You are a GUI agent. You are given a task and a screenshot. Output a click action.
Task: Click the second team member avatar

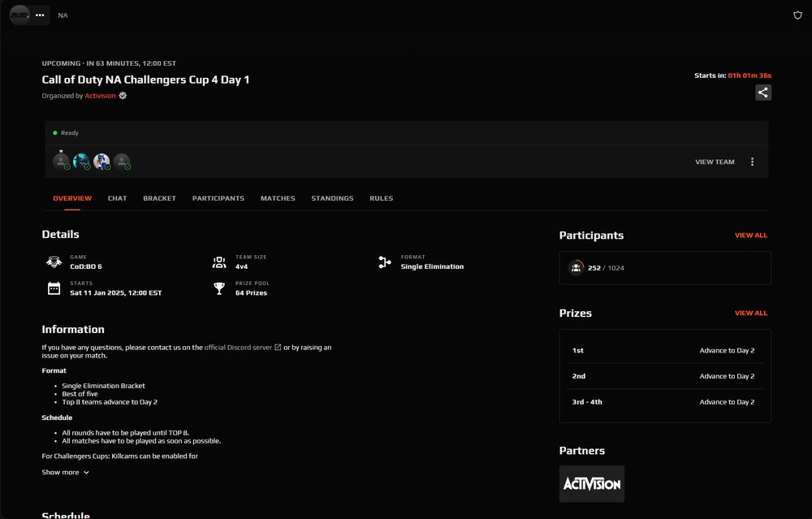coord(81,161)
